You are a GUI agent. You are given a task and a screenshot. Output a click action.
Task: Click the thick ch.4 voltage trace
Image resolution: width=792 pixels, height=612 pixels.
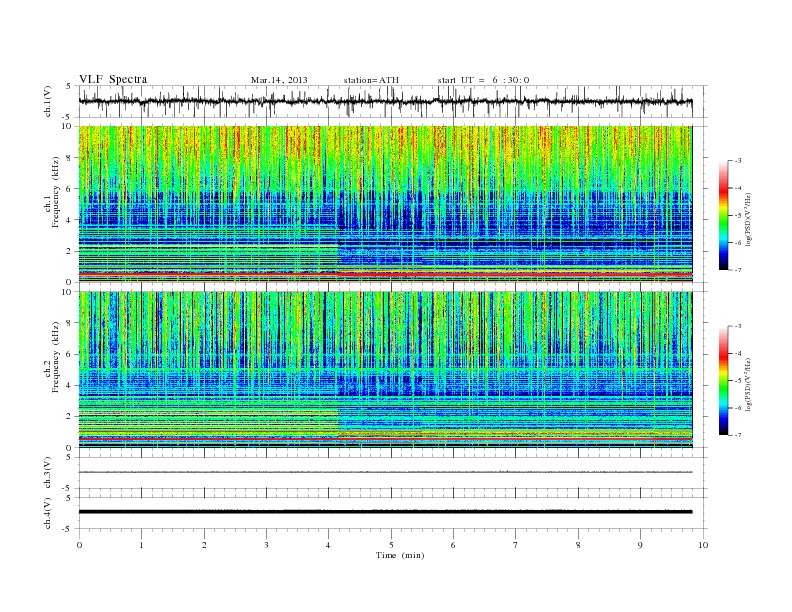click(385, 512)
